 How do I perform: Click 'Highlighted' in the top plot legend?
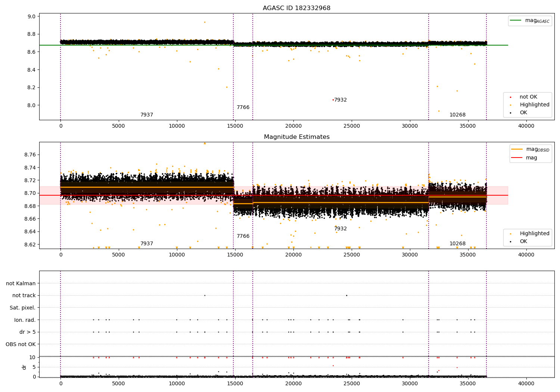pos(535,105)
